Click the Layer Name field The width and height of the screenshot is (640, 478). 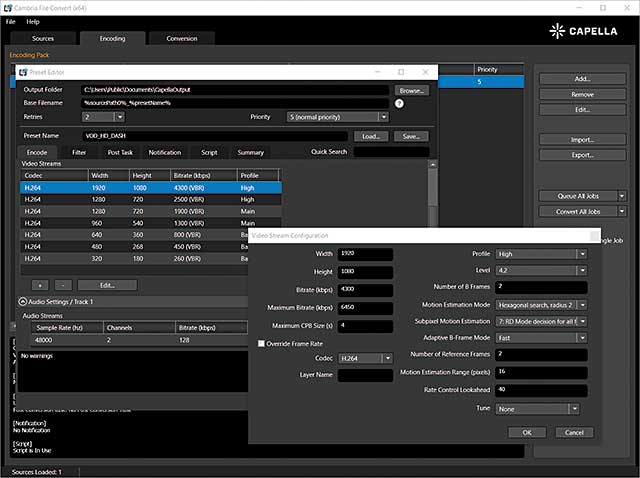365,375
